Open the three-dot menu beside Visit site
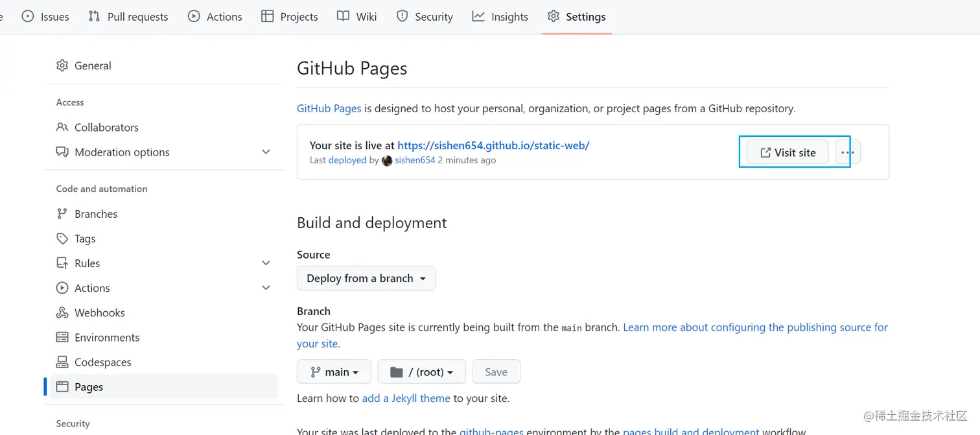Image resolution: width=980 pixels, height=435 pixels. pyautogui.click(x=847, y=152)
